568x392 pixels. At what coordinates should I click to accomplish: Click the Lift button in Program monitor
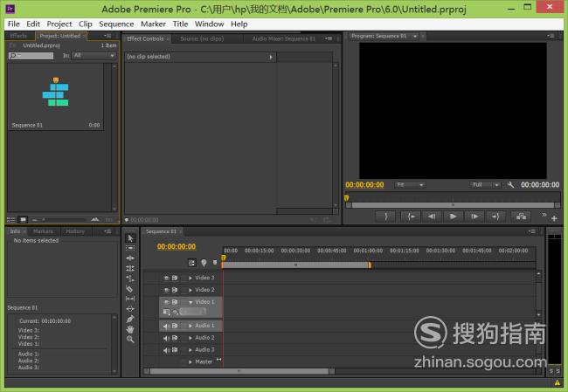[x=521, y=217]
